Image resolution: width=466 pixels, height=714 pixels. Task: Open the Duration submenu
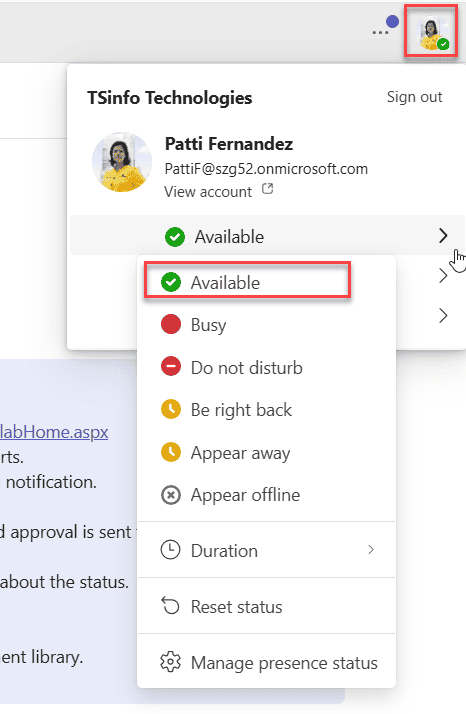266,551
